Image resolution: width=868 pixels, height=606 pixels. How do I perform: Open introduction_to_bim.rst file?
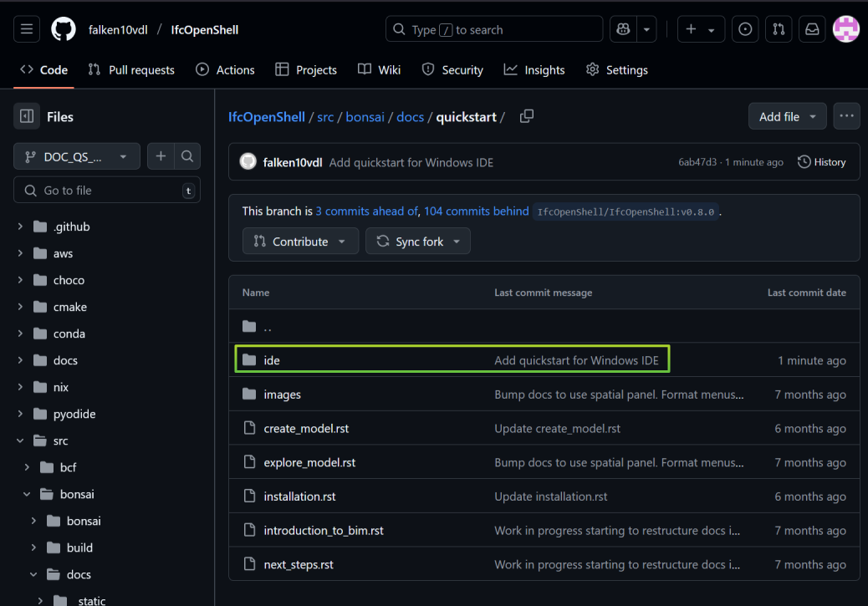click(x=324, y=531)
